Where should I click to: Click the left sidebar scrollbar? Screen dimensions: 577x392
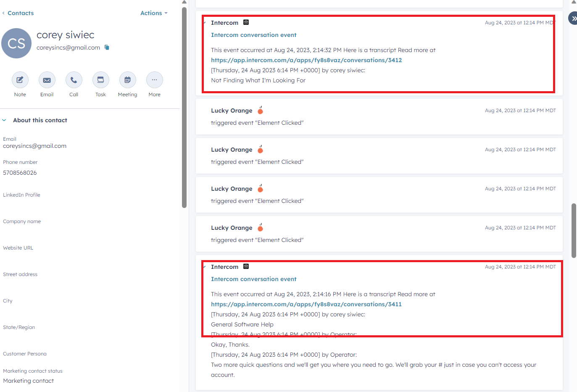(184, 105)
